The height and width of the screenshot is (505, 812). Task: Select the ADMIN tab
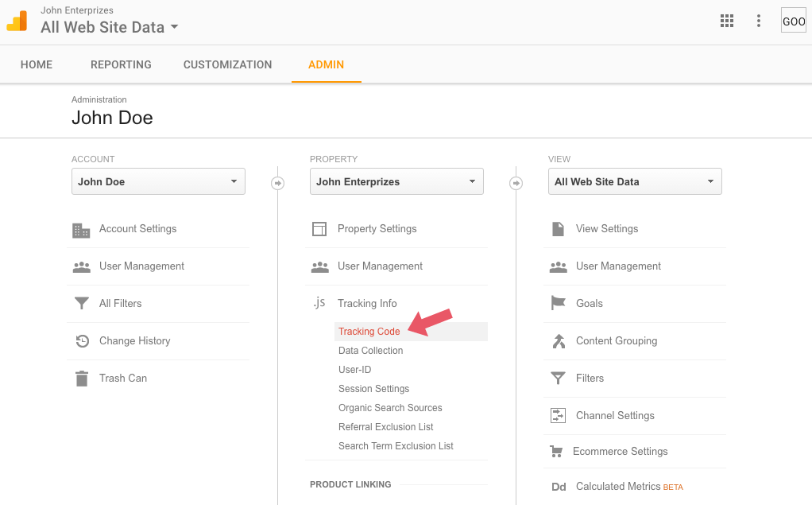click(327, 64)
